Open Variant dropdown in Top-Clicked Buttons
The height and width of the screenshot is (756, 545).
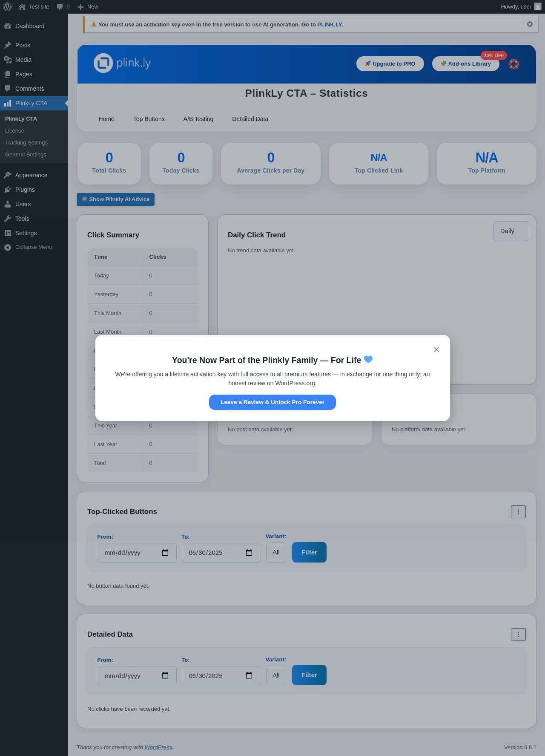(x=276, y=552)
